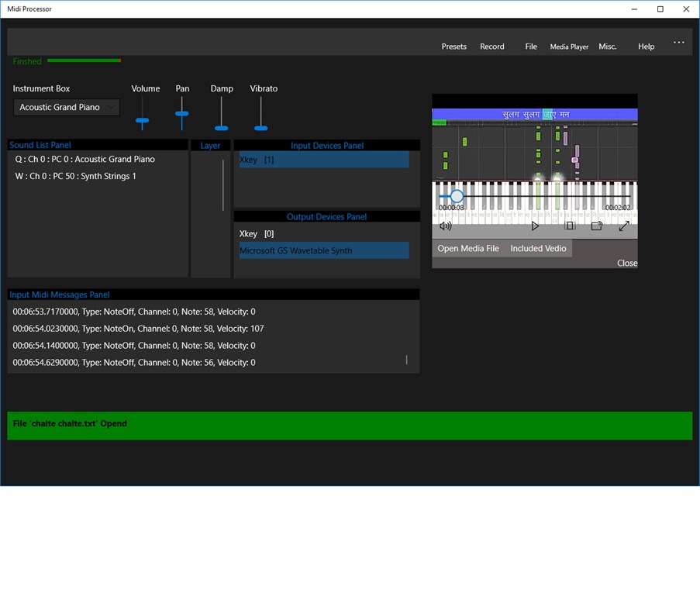Select Xkey [0] in the Output Devices Panel

(x=256, y=233)
